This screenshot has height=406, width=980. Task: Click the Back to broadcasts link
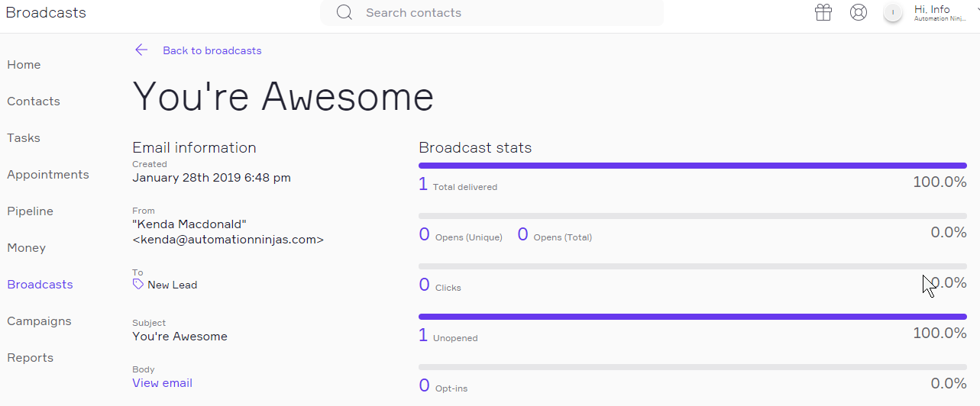(x=212, y=50)
